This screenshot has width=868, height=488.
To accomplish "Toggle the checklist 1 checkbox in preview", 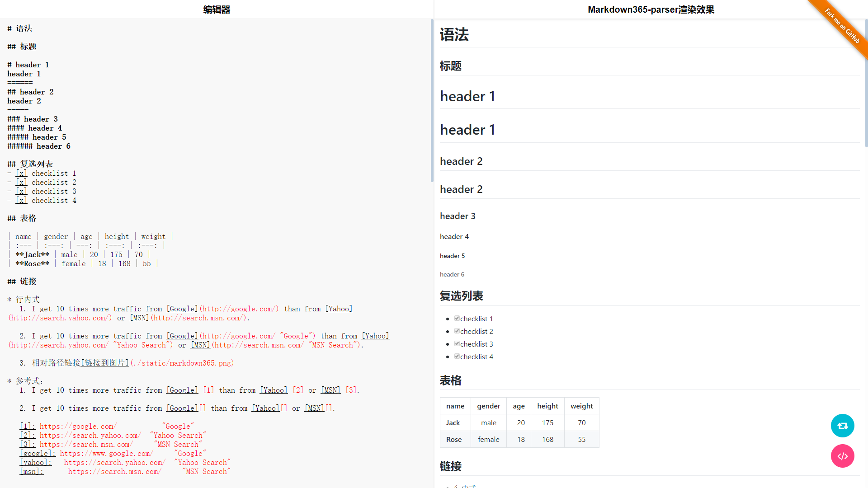I will pos(457,319).
